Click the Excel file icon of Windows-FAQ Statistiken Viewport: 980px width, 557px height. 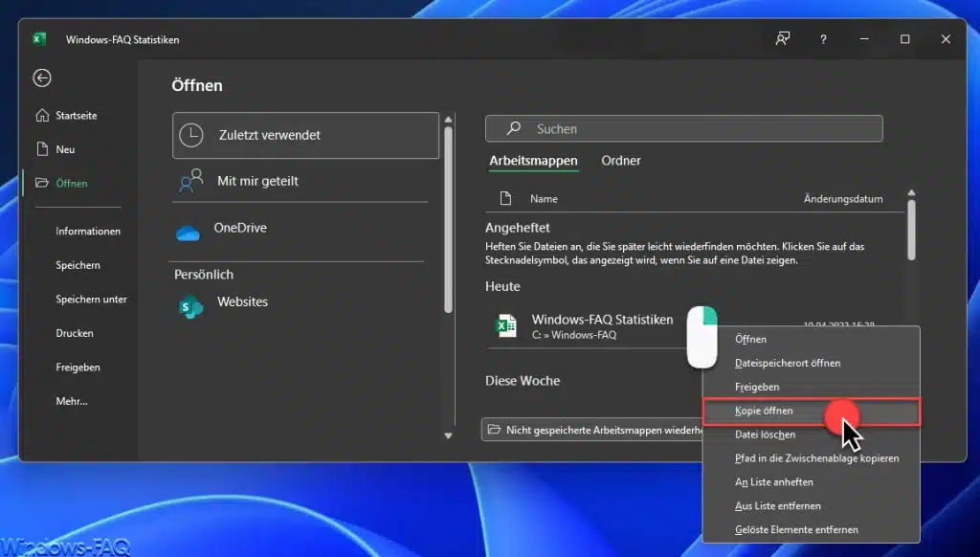tap(506, 325)
